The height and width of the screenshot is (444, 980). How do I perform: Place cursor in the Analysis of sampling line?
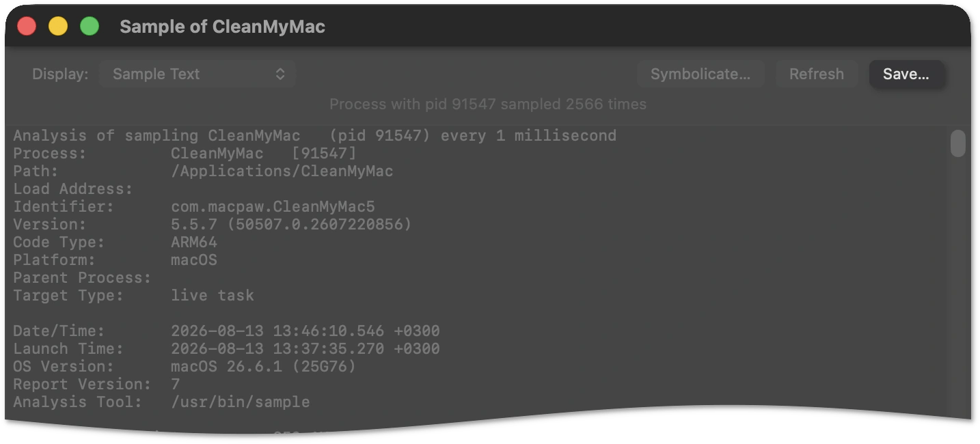pyautogui.click(x=314, y=135)
